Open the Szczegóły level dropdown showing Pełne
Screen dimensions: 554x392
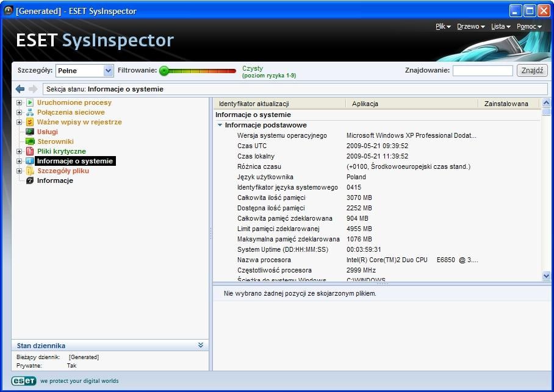click(107, 71)
